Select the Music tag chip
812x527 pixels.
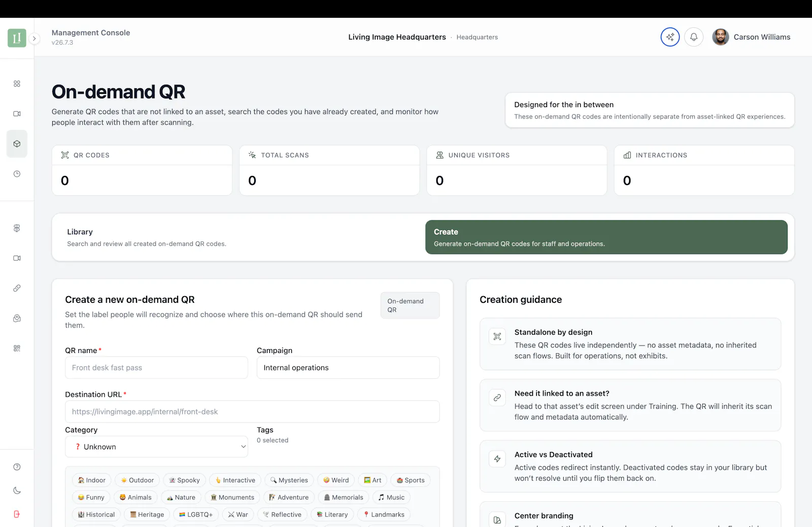click(391, 498)
